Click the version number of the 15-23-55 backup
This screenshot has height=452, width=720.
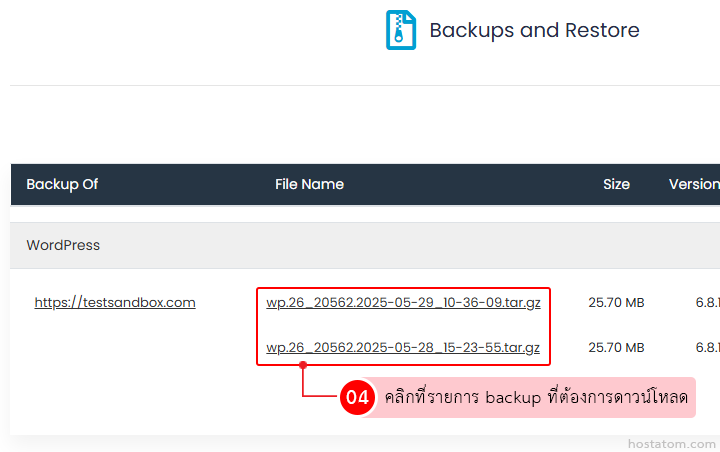[707, 348]
